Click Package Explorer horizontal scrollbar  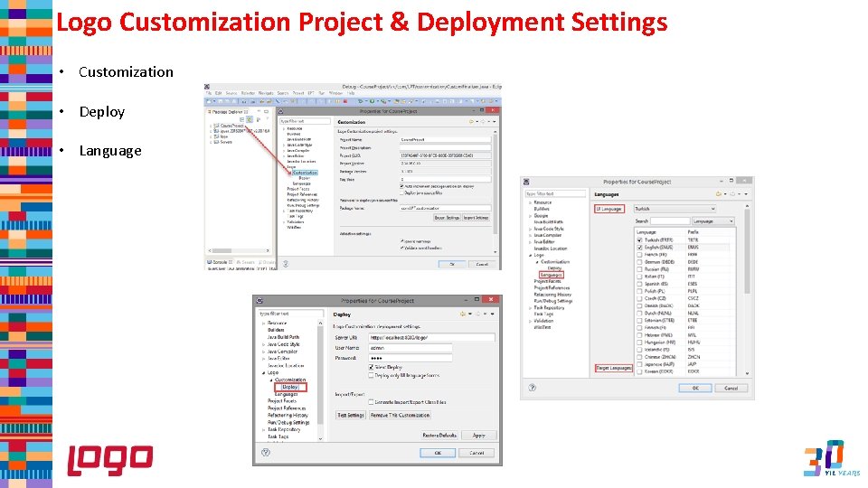point(238,250)
